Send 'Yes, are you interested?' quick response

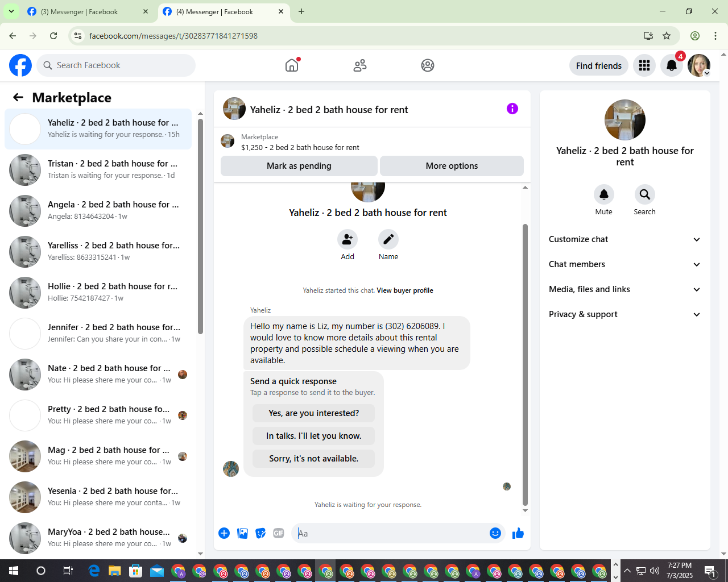pos(314,413)
